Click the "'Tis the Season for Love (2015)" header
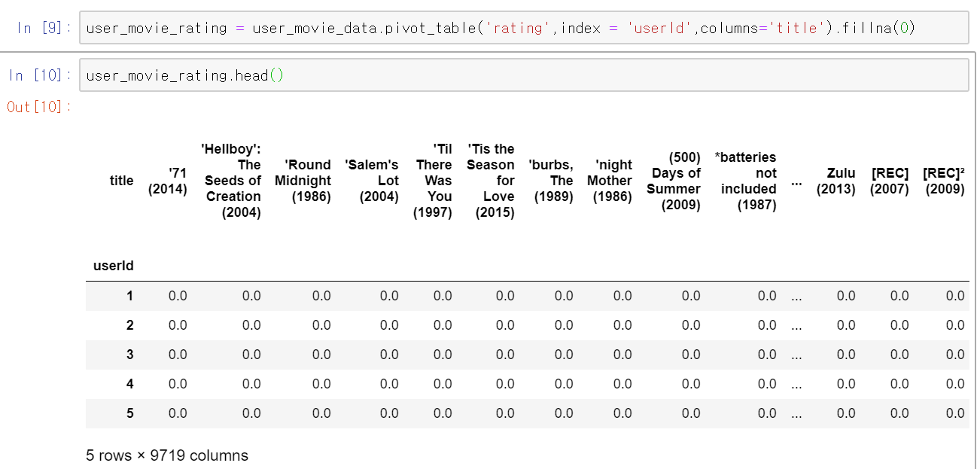Viewport: 980px width, 469px height. point(491,181)
